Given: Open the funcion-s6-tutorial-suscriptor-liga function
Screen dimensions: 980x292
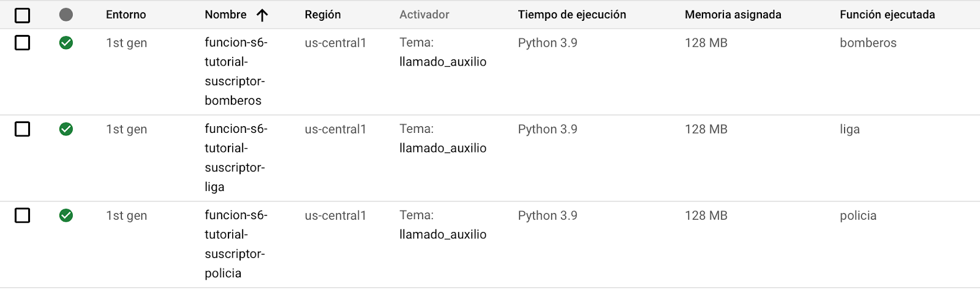Looking at the screenshot, I should click(x=236, y=157).
